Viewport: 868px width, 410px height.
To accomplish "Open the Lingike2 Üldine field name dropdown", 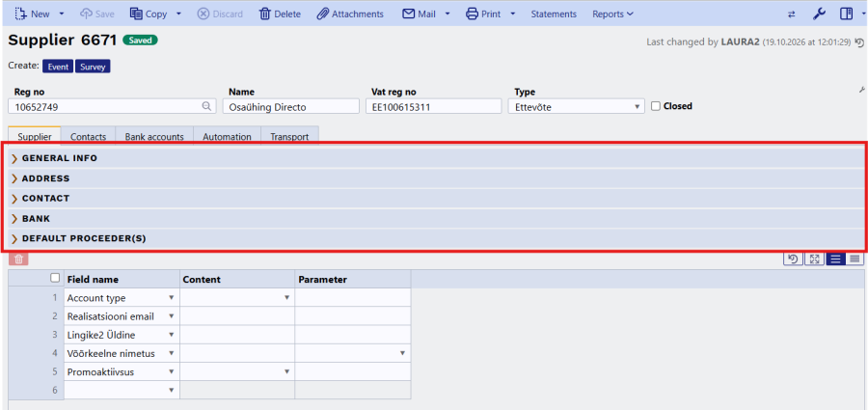I will pyautogui.click(x=171, y=335).
